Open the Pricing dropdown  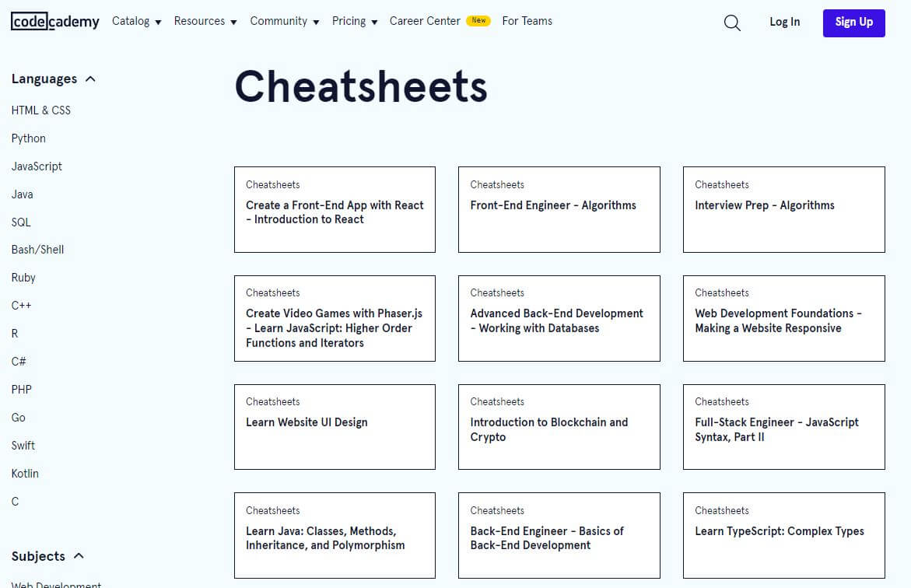354,21
